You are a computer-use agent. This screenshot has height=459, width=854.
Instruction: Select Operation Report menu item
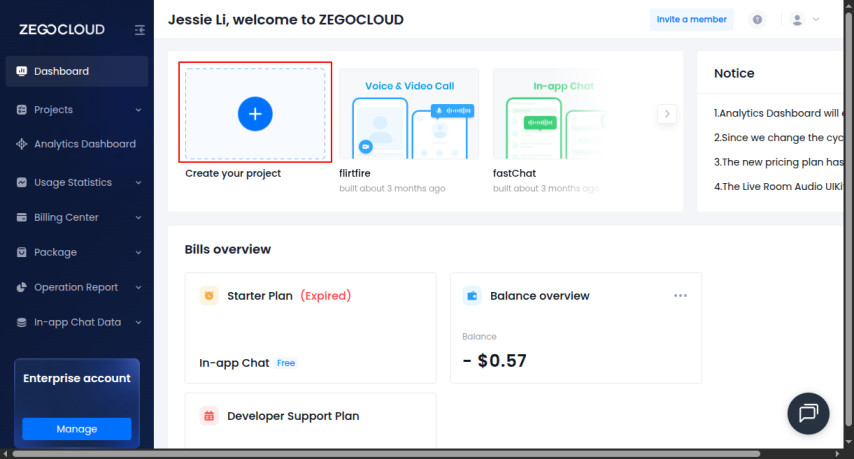click(x=77, y=287)
